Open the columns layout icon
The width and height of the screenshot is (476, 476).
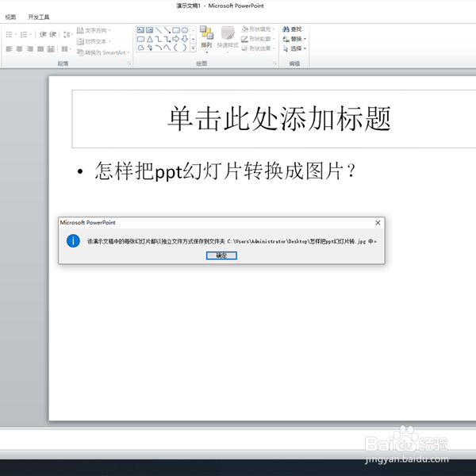click(64, 49)
